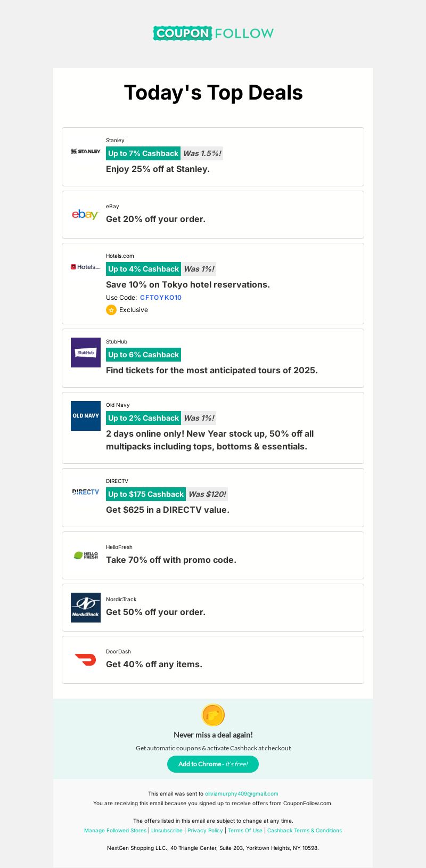Image resolution: width=426 pixels, height=868 pixels.
Task: Click the gold coin pointing-hand icon
Action: 213,715
